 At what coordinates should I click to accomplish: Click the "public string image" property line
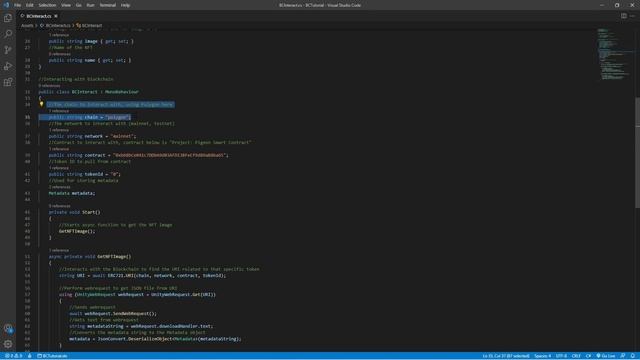(x=91, y=41)
